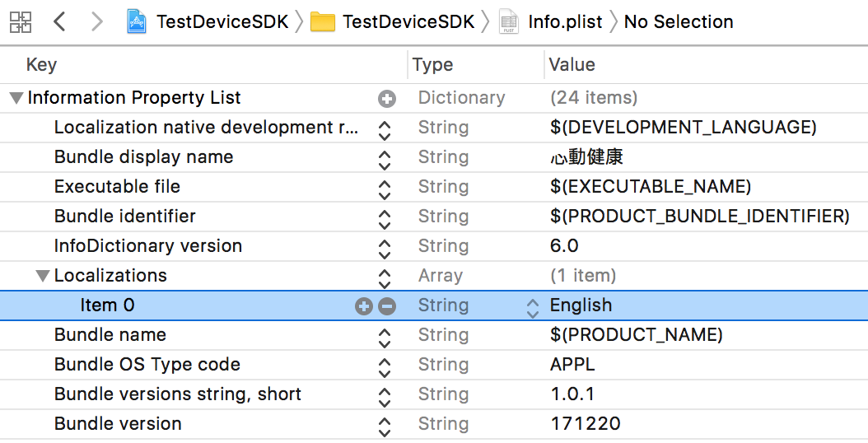Click the Key column header
Image resolution: width=868 pixels, height=443 pixels.
(x=41, y=65)
